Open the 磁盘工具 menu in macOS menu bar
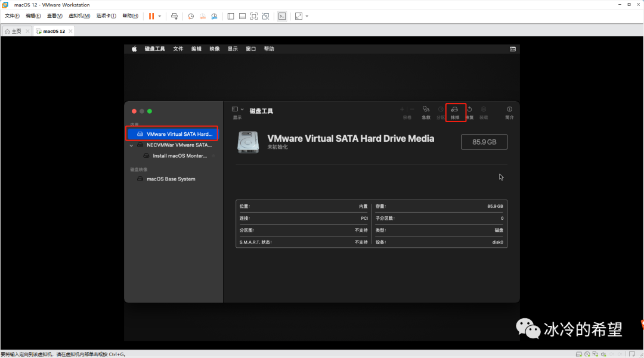Screen dimensions: 644x358 pyautogui.click(x=155, y=49)
